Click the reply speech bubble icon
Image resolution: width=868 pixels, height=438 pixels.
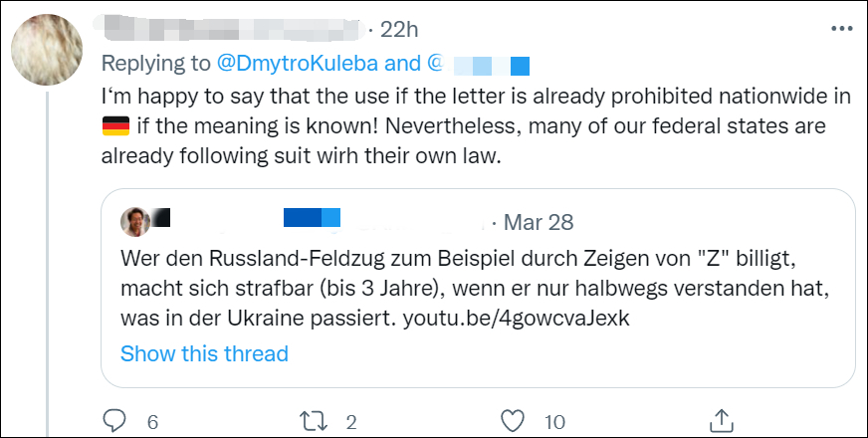pos(115,420)
